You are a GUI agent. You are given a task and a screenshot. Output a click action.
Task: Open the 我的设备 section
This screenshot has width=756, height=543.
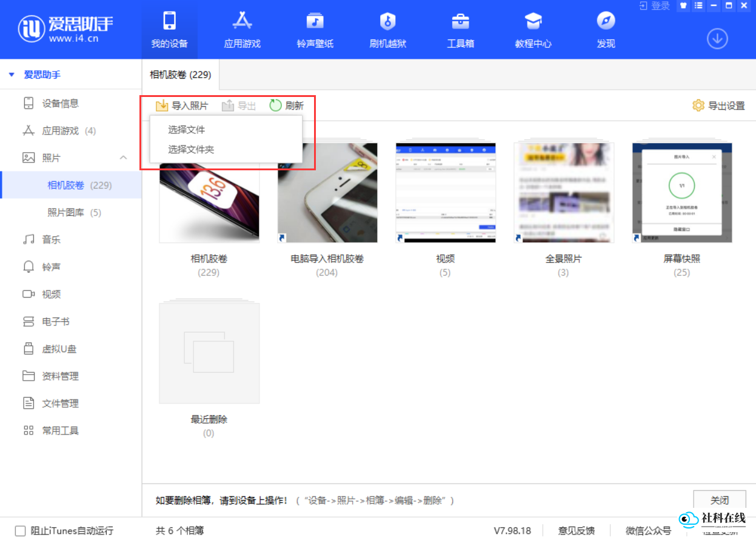(x=169, y=29)
